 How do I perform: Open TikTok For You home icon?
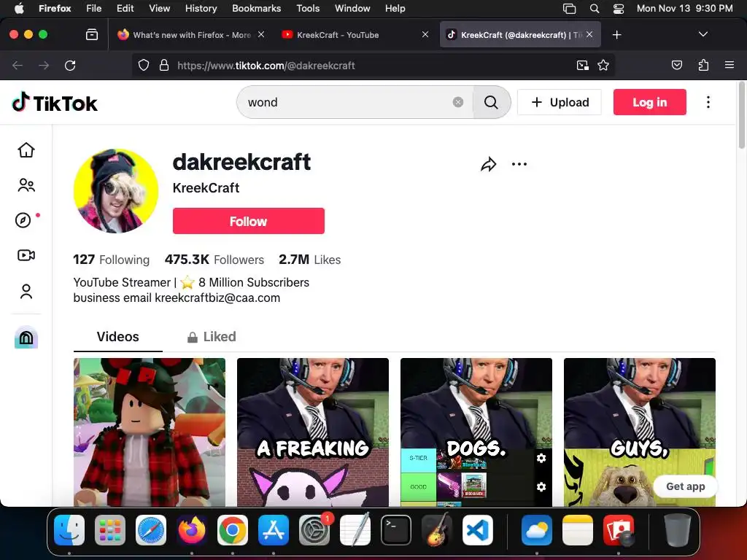pos(26,150)
